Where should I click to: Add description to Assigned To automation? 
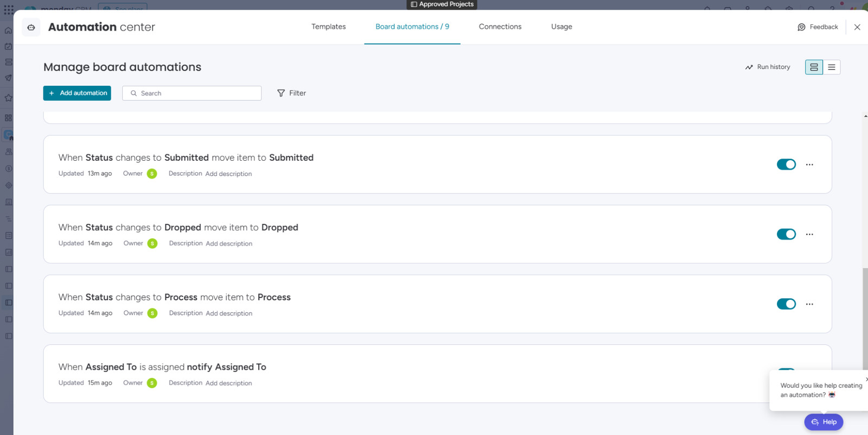coord(228,383)
